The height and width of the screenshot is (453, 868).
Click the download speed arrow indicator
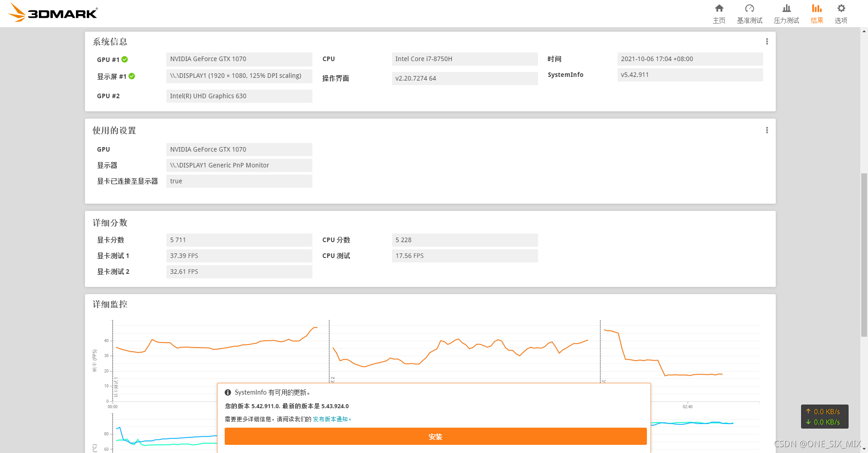[x=808, y=422]
